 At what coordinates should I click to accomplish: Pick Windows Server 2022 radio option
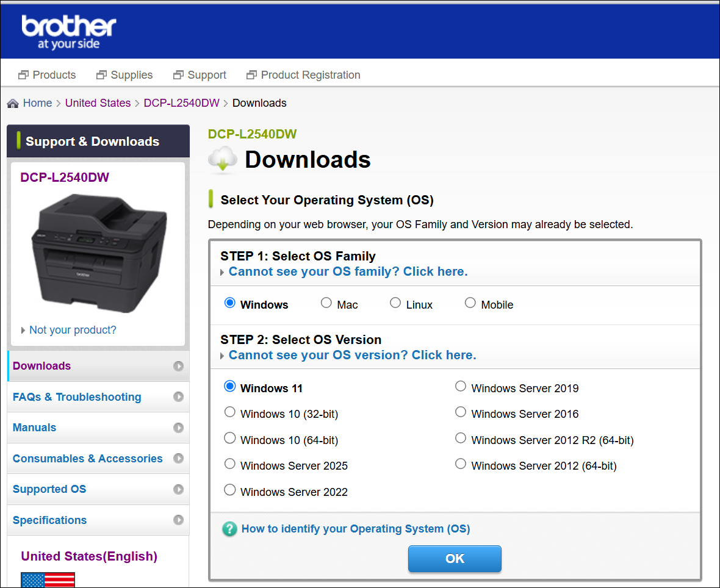point(229,490)
